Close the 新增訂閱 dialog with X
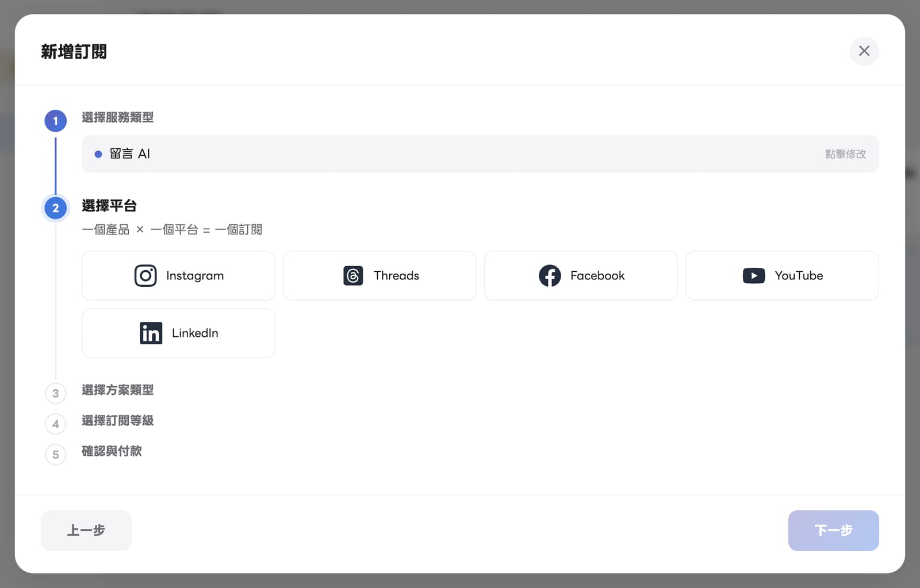Screen dimensions: 920x588 [864, 51]
